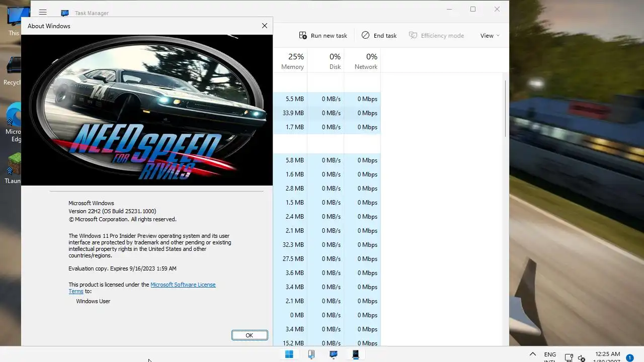This screenshot has width=644, height=362.
Task: Select the 27.5 MB memory cell
Action: click(290, 259)
